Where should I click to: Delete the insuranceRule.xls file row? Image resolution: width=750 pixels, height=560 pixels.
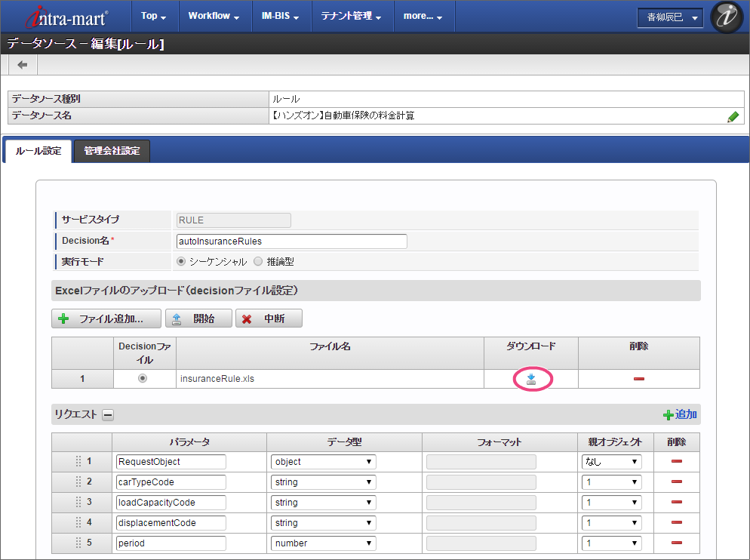click(638, 379)
